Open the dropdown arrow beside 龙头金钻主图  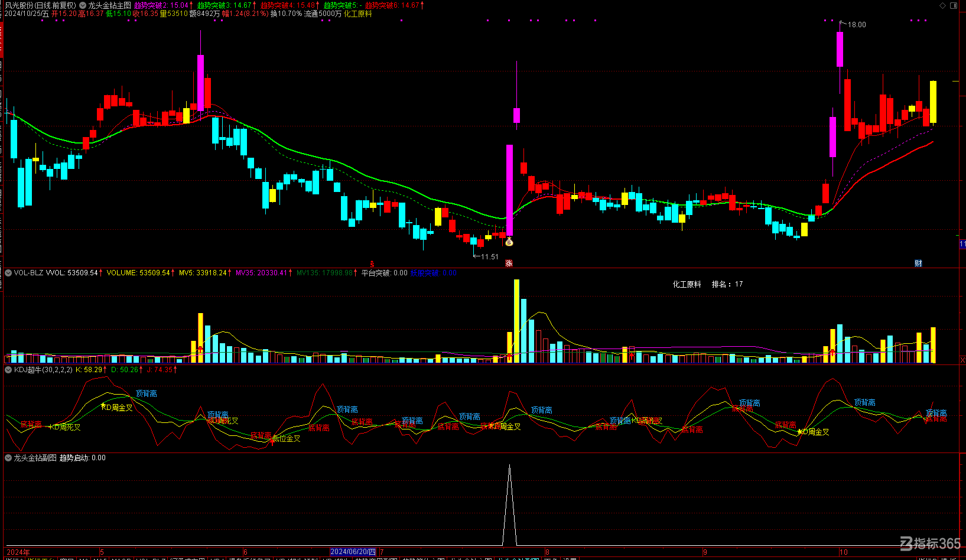(x=83, y=5)
